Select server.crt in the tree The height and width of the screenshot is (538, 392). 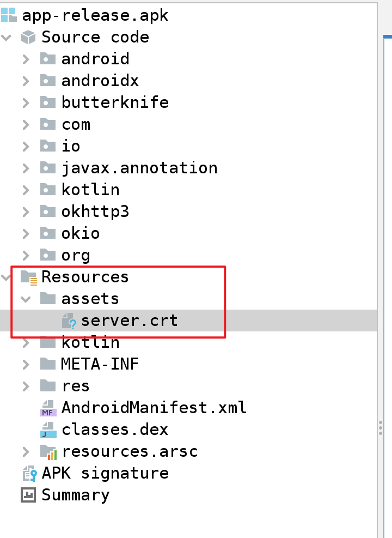click(129, 321)
